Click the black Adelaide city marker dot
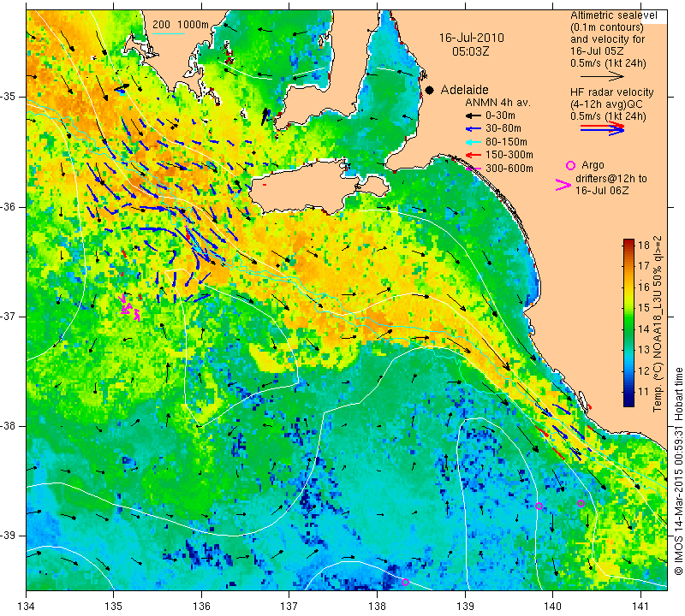Image resolution: width=685 pixels, height=616 pixels. 430,90
